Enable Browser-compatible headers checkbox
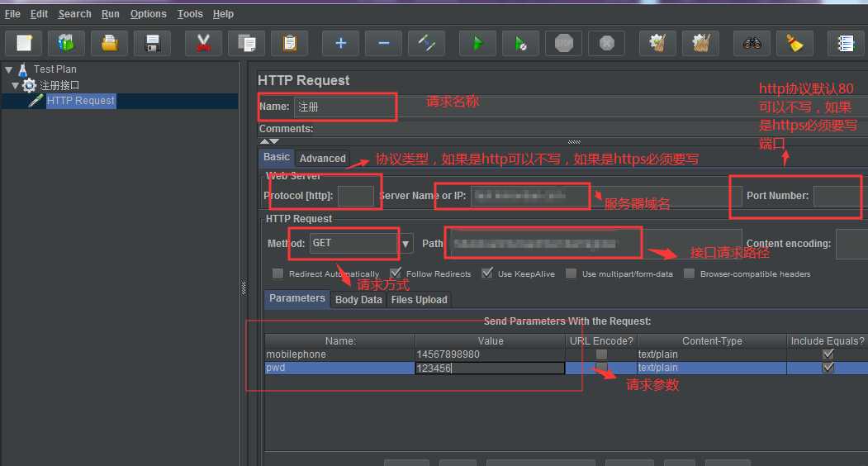The height and width of the screenshot is (466, 868). 689,273
